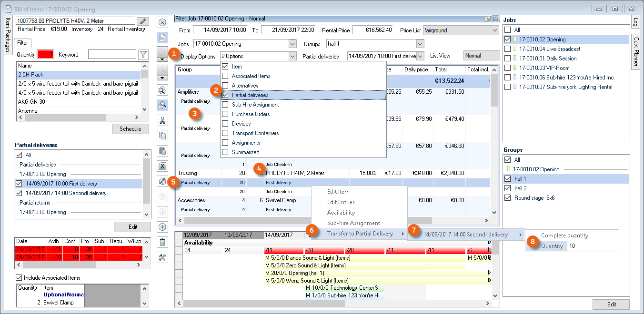Open the Price List fairground dropdown
The image size is (644, 314).
(494, 30)
